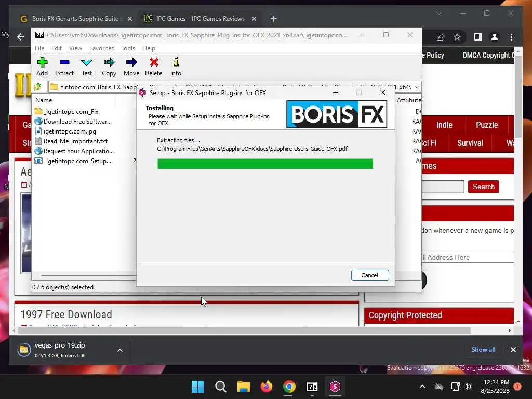532x399 pixels.
Task: Click DMCA Copyright link on website
Action: point(488,55)
